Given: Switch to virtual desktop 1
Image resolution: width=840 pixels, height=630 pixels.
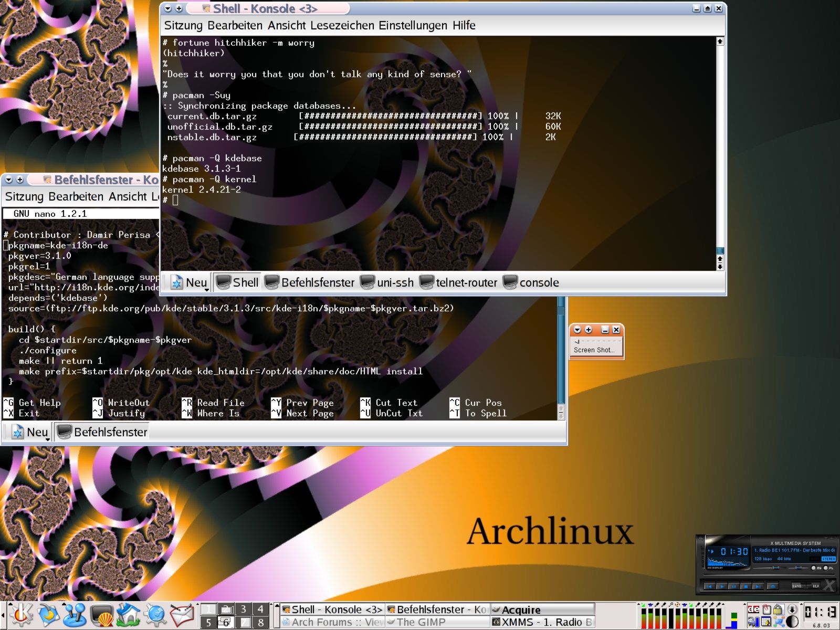Looking at the screenshot, I should coord(208,609).
